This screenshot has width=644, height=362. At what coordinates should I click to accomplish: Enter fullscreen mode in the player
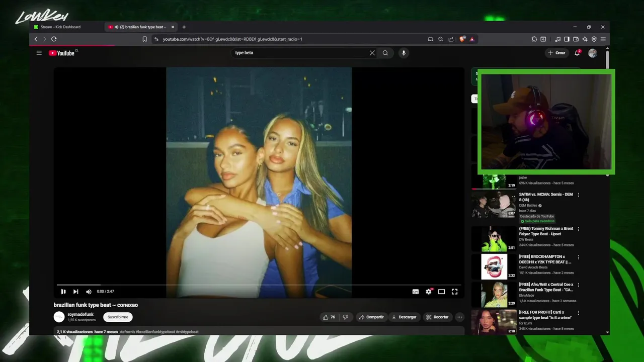(454, 292)
